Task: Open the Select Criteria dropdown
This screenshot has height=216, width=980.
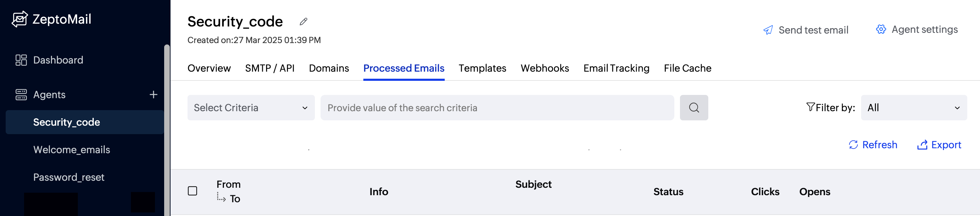Action: point(250,107)
